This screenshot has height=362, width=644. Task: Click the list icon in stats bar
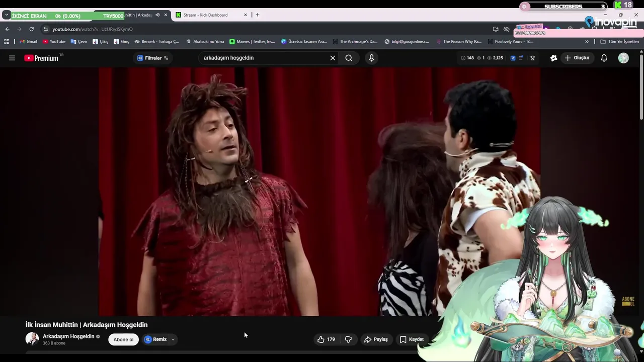tap(521, 58)
